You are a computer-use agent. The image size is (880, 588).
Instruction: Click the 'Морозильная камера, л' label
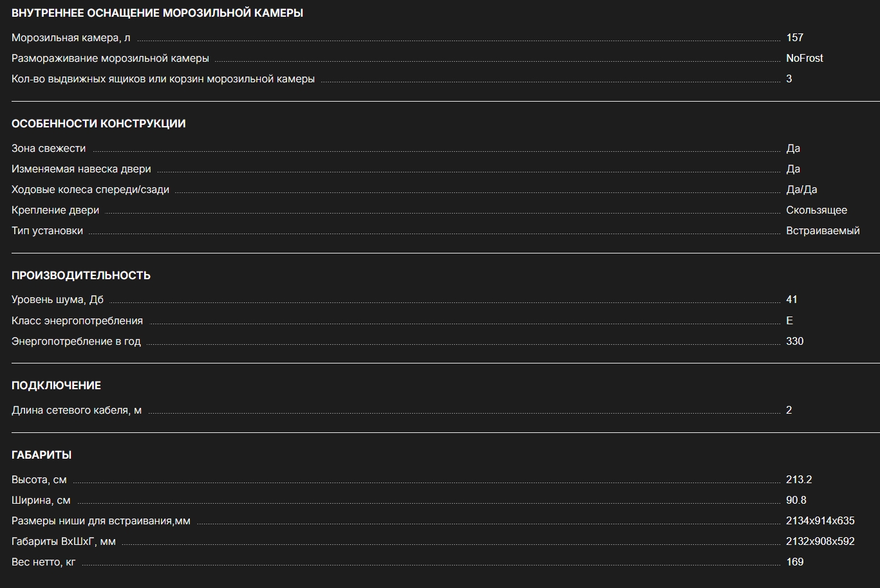pyautogui.click(x=71, y=38)
